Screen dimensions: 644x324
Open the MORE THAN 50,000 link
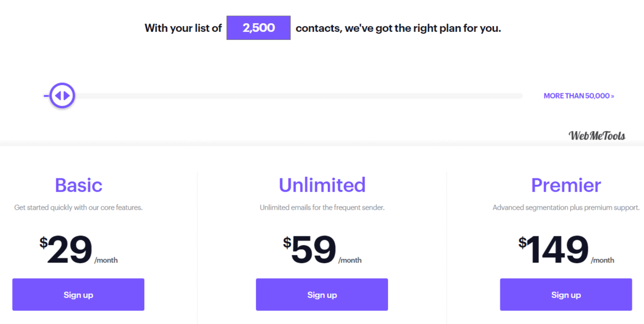(579, 96)
